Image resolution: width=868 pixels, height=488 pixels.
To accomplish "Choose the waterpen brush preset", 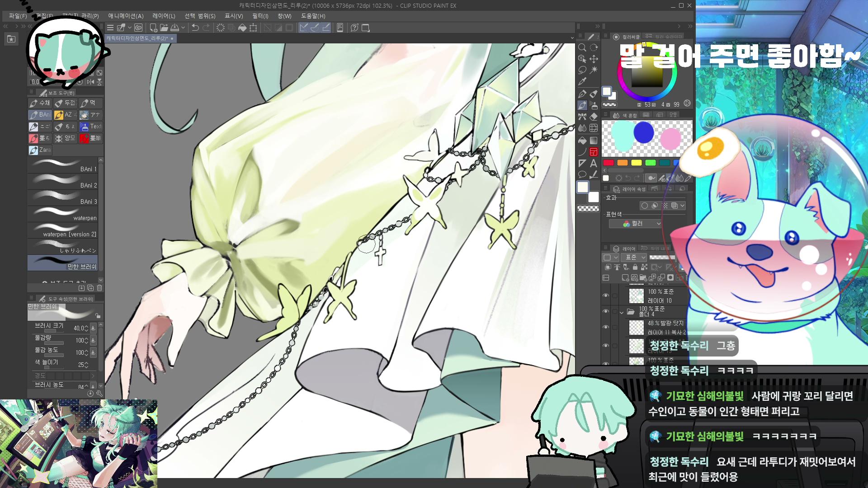I will click(x=63, y=214).
